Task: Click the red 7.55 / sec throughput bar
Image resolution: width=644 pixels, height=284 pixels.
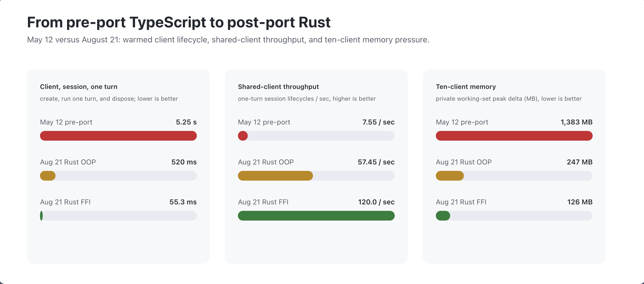Action: [243, 136]
